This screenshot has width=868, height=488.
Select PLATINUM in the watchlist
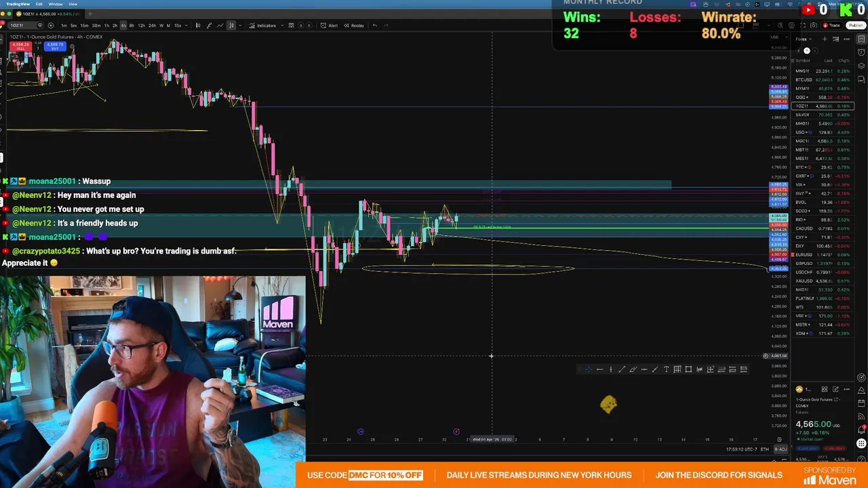coord(823,298)
